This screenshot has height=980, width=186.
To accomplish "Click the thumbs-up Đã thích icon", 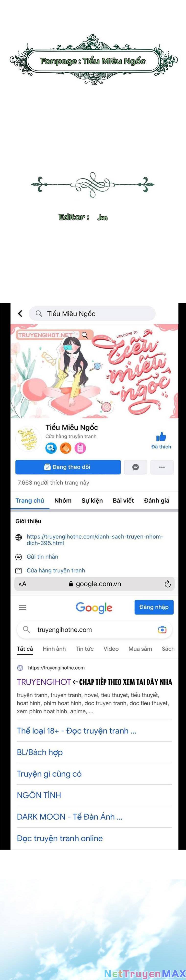I will [161, 437].
